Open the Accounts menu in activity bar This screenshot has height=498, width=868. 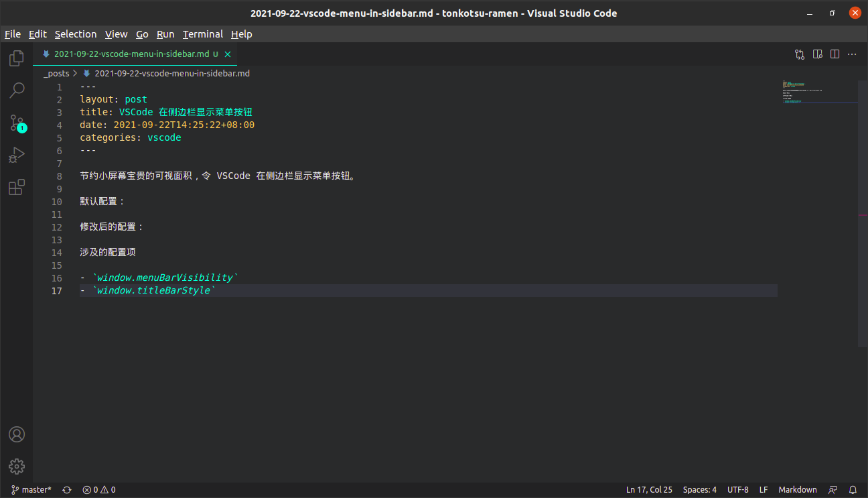pos(17,434)
